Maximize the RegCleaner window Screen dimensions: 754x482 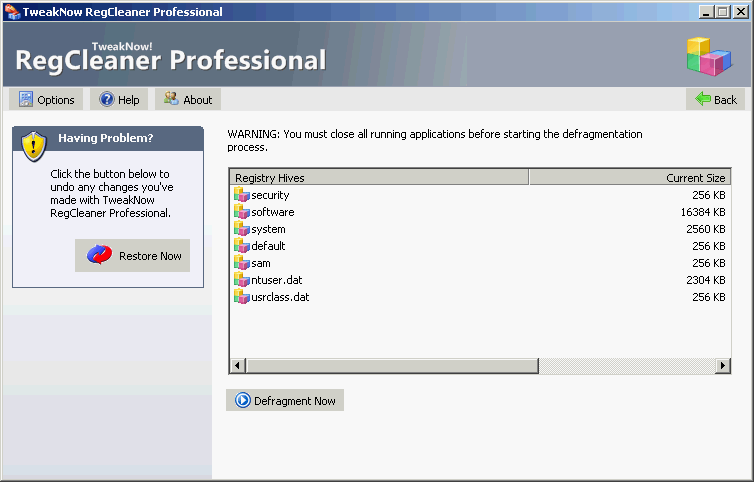tap(723, 12)
